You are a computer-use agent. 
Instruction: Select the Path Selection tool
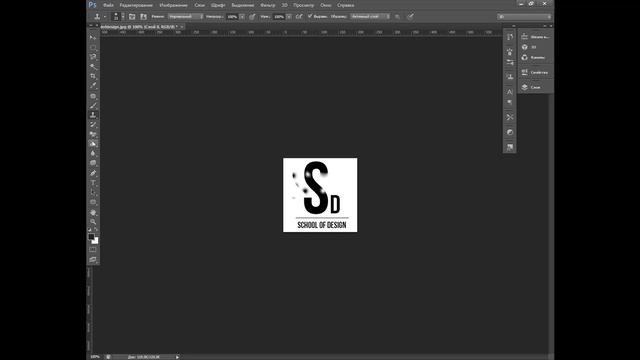pyautogui.click(x=93, y=193)
